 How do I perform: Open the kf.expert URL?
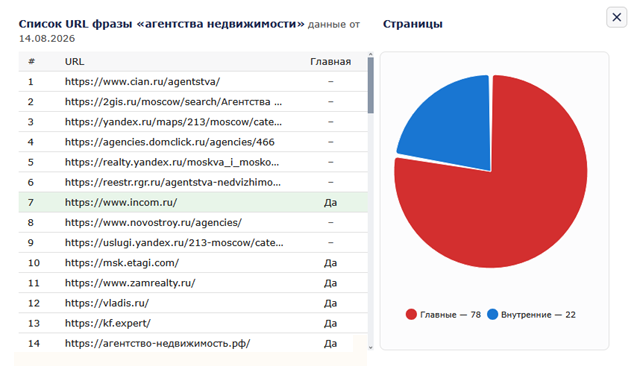(x=108, y=324)
